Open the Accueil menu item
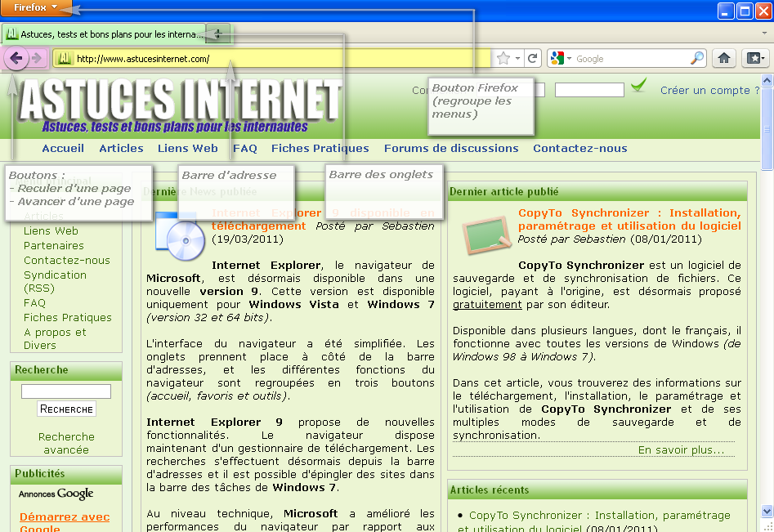 click(63, 148)
